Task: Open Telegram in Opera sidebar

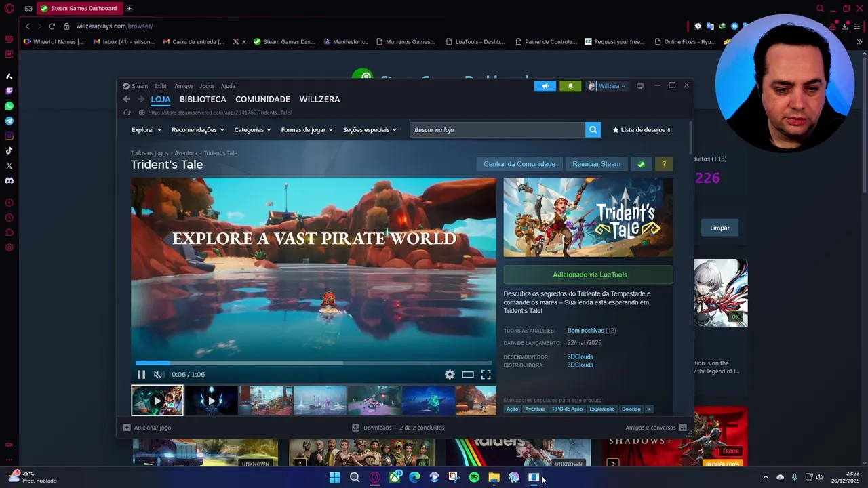Action: coord(9,121)
